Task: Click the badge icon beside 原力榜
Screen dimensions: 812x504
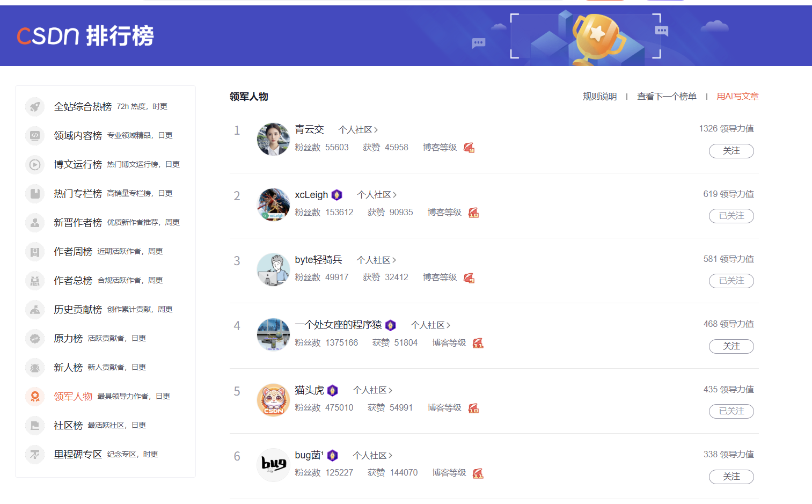Action: (x=35, y=338)
